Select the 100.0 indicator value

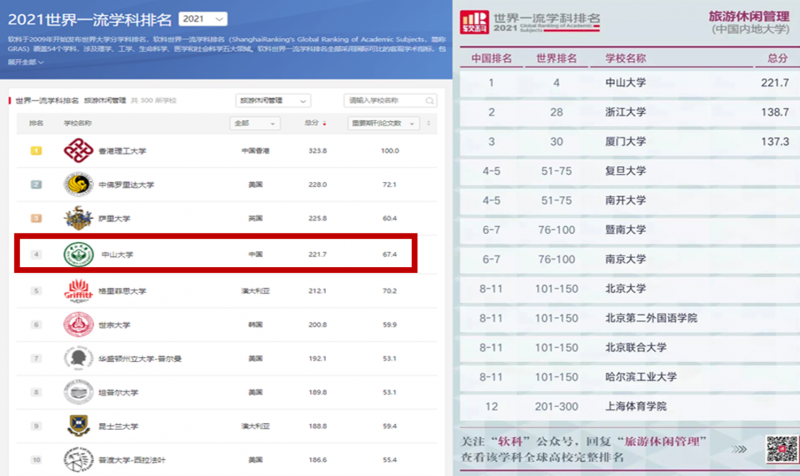pyautogui.click(x=390, y=151)
